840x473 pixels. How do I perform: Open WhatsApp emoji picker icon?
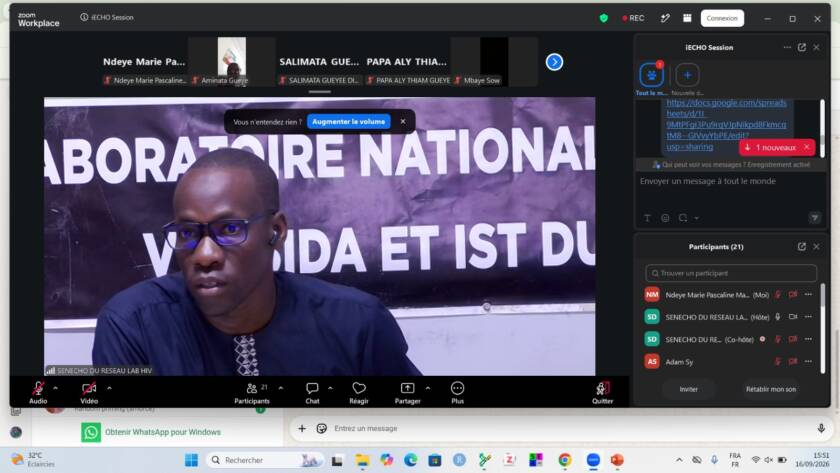coord(321,429)
